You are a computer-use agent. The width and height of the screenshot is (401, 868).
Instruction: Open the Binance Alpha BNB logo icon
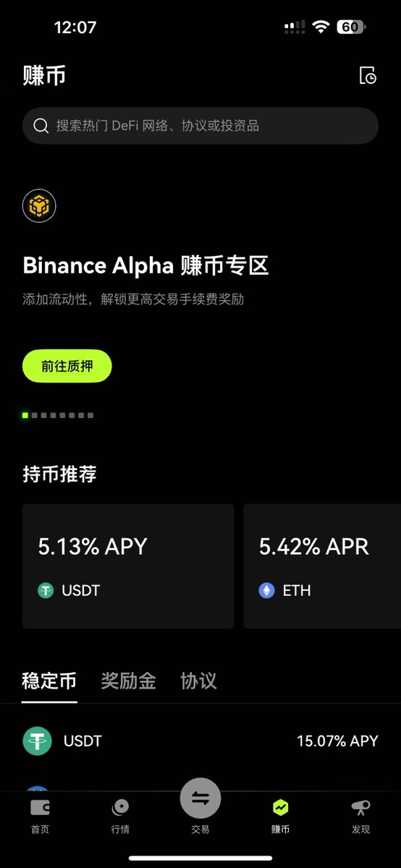pyautogui.click(x=39, y=207)
